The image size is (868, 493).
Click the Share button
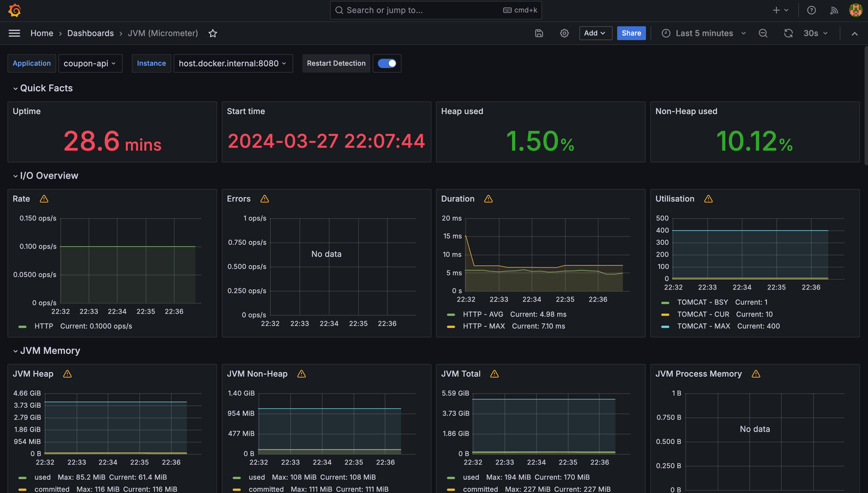point(631,33)
